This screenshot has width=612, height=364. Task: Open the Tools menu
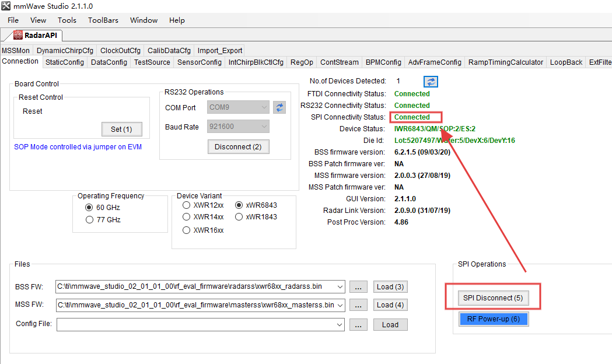click(x=67, y=20)
